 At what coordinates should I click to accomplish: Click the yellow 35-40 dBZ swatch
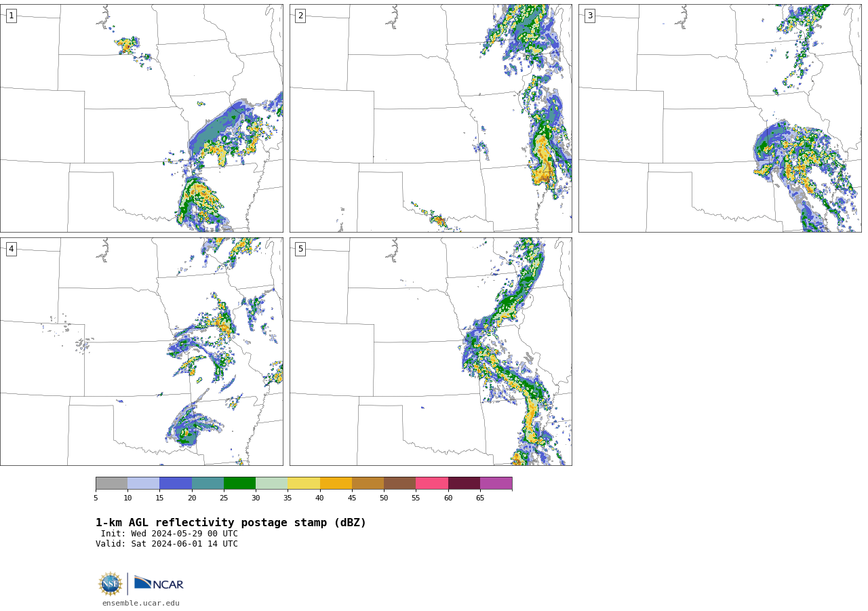[x=304, y=484]
